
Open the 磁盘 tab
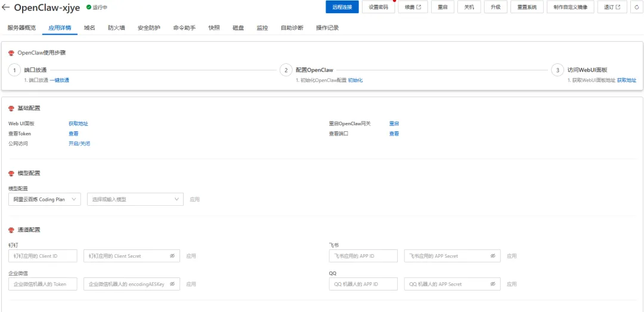[238, 28]
